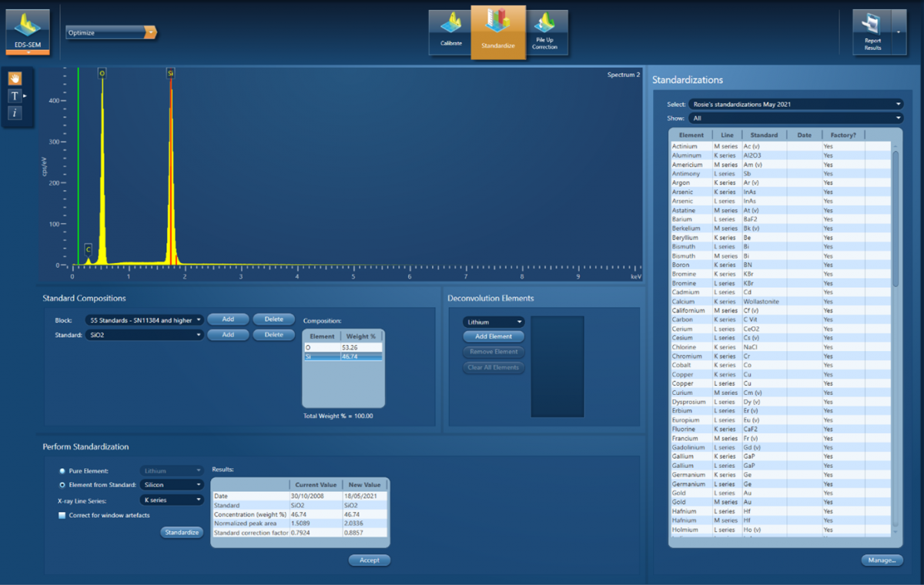Enable Correct for window artefacts checkbox

[x=62, y=515]
